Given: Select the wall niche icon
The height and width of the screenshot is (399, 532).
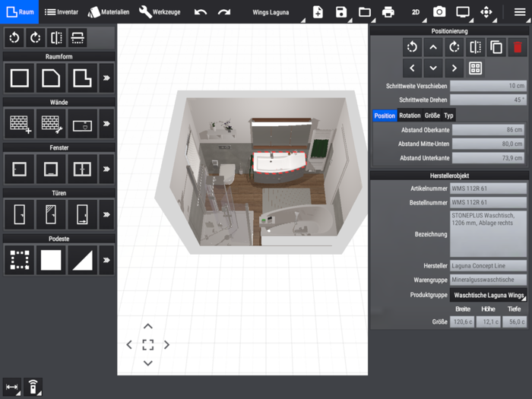Looking at the screenshot, I should coord(82,124).
